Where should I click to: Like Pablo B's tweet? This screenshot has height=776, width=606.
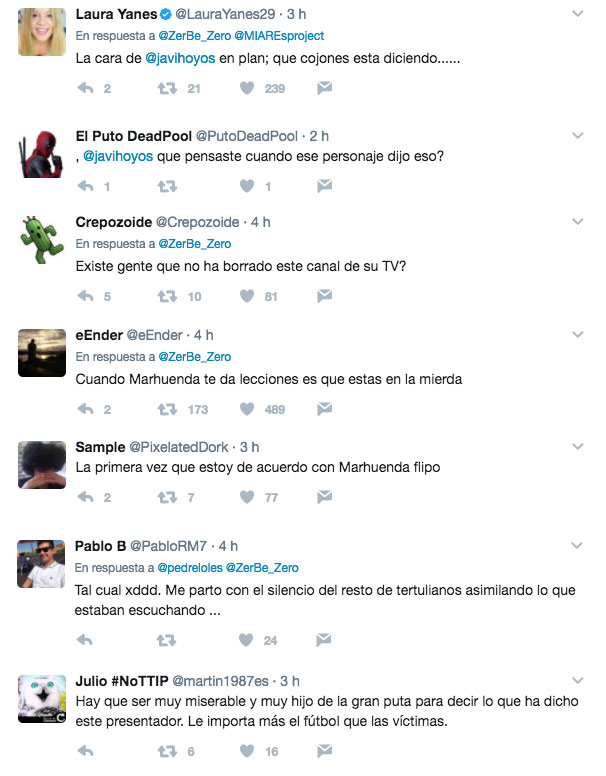246,640
